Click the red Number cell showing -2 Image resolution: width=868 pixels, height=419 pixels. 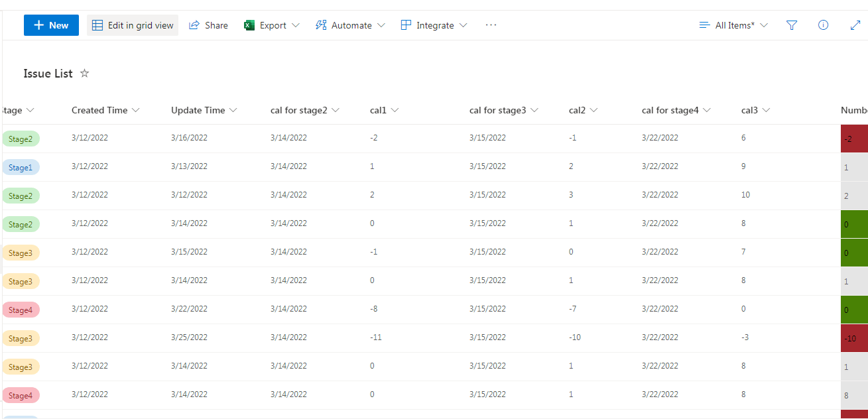[x=854, y=139]
